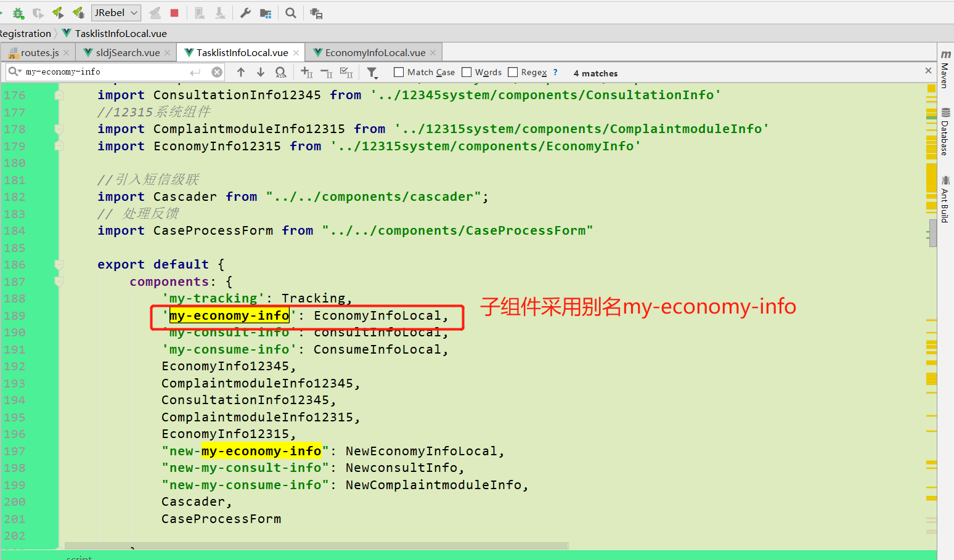
Task: Open Settings via the wrench toolbar icon
Action: (x=245, y=12)
